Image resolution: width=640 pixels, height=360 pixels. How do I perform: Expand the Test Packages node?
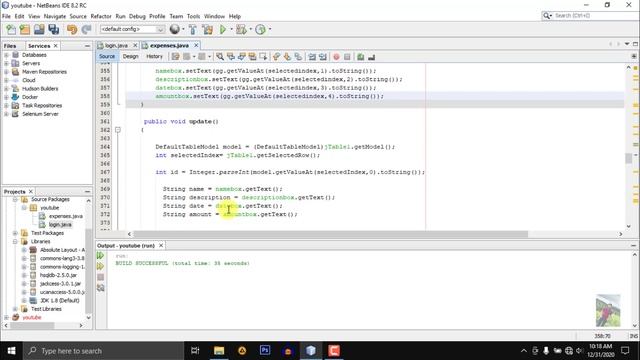pos(16,233)
